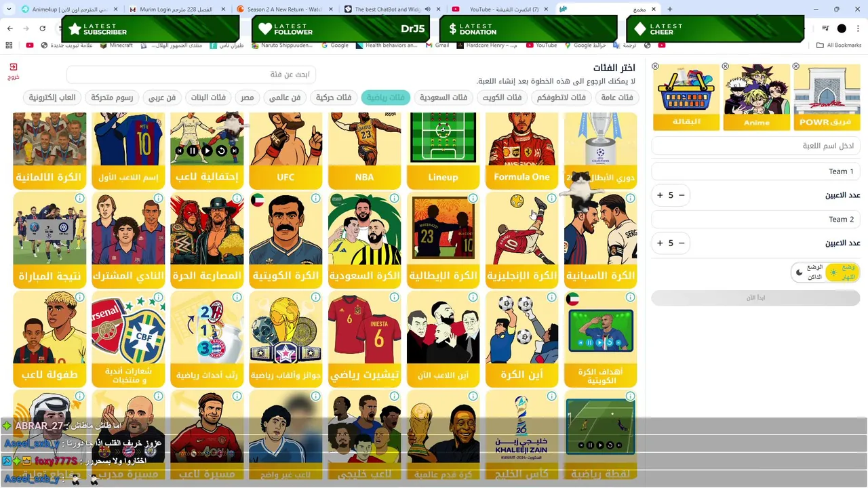Show info for أين الكرة card
868x488 pixels.
tap(551, 298)
